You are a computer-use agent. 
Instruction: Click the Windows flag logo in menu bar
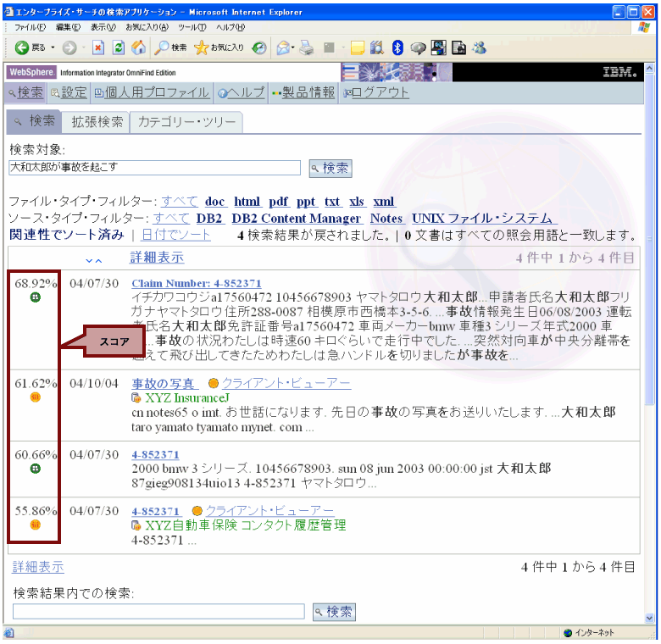pos(643,27)
